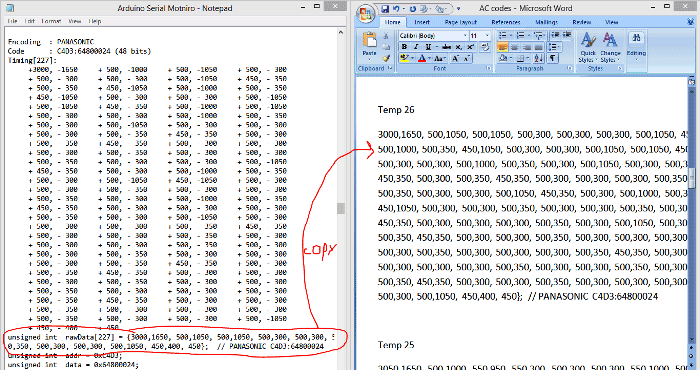Open Font dialog launcher
The height and width of the screenshot is (370, 700).
click(x=488, y=68)
